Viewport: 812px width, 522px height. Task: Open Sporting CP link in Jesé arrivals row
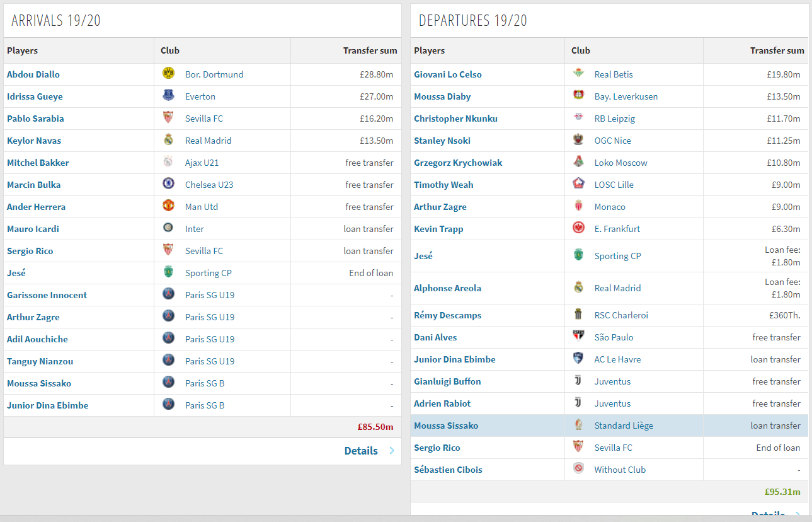click(209, 273)
